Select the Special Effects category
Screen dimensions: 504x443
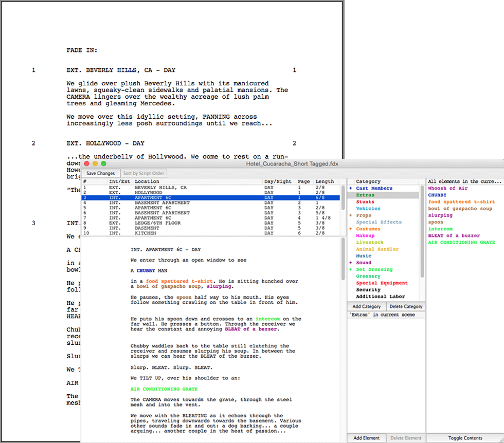pos(379,222)
